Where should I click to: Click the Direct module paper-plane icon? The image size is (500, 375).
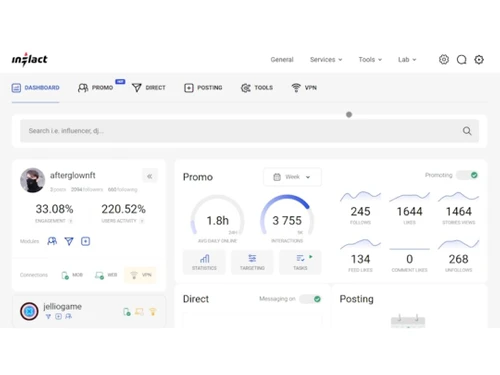(x=69, y=241)
